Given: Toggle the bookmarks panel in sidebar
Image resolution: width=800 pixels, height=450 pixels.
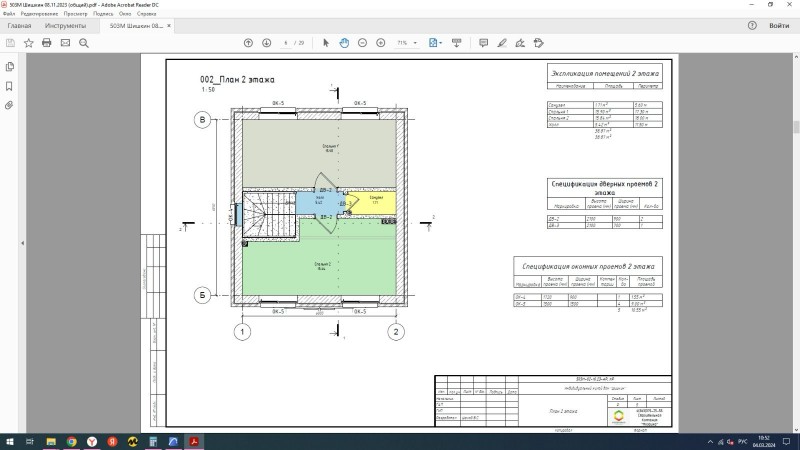Looking at the screenshot, I should [9, 85].
